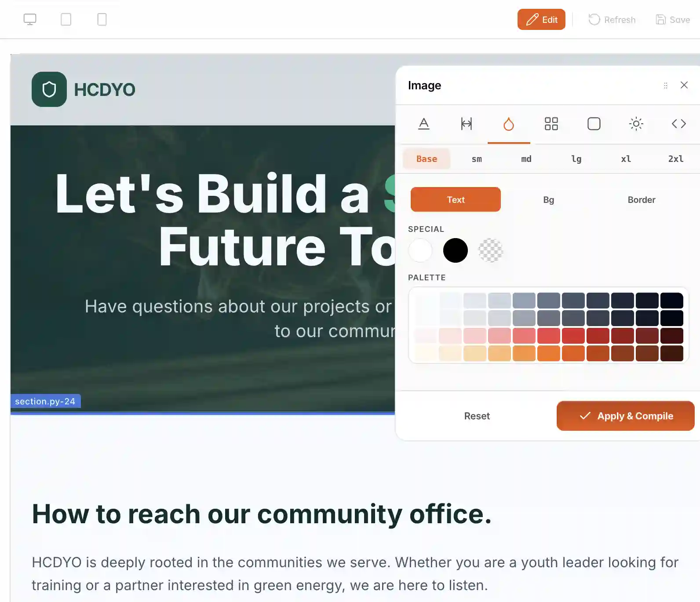Open the grid layout tab icon
The width and height of the screenshot is (700, 602).
(x=551, y=124)
